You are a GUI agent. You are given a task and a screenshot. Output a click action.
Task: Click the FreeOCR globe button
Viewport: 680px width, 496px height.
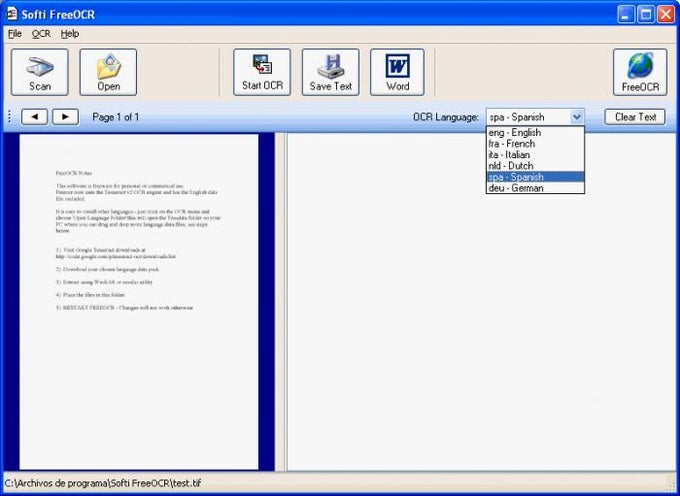coord(640,72)
